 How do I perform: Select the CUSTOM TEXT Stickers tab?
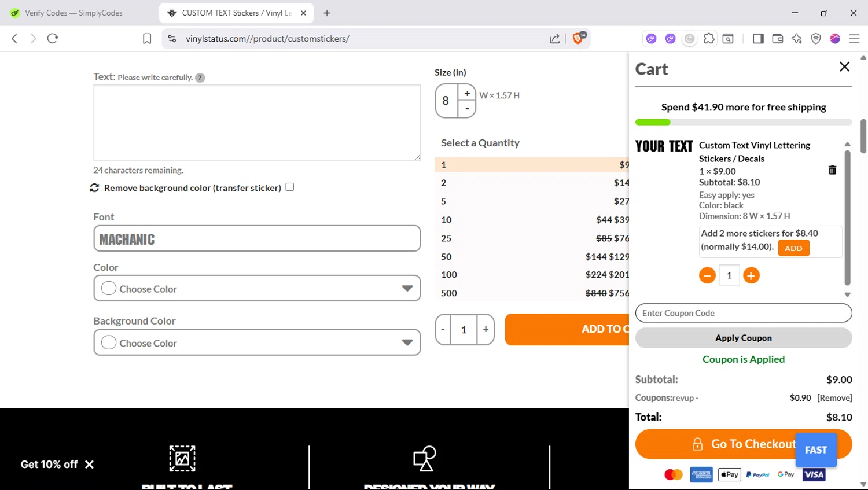pyautogui.click(x=236, y=13)
